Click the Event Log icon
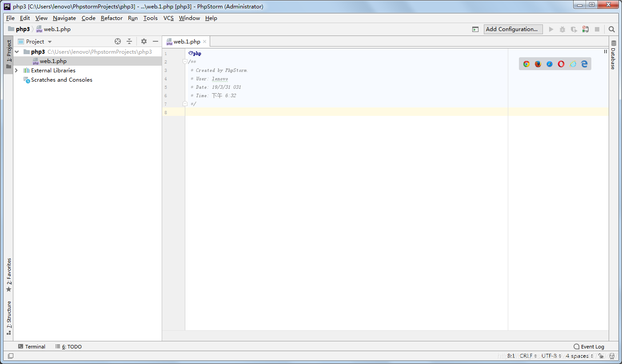Viewport: 622px width, 364px height. [577, 347]
